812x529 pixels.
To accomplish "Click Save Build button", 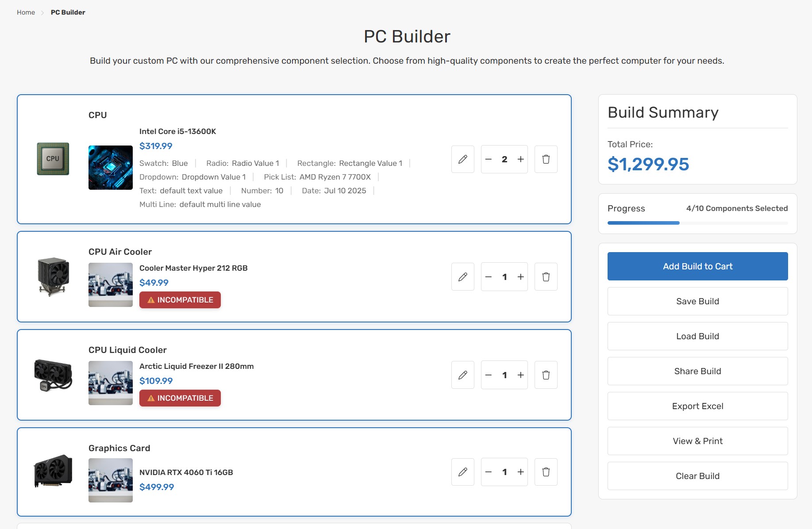I will click(x=697, y=301).
